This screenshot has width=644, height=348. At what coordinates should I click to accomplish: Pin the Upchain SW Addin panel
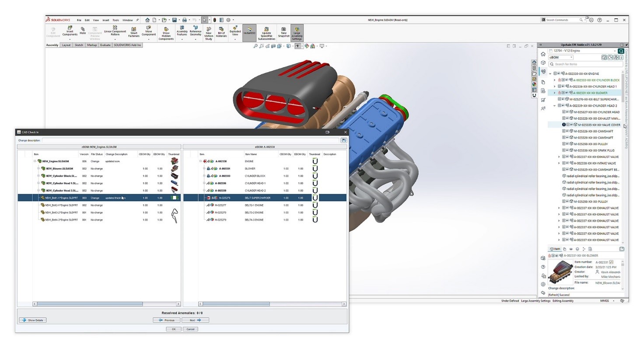point(626,45)
